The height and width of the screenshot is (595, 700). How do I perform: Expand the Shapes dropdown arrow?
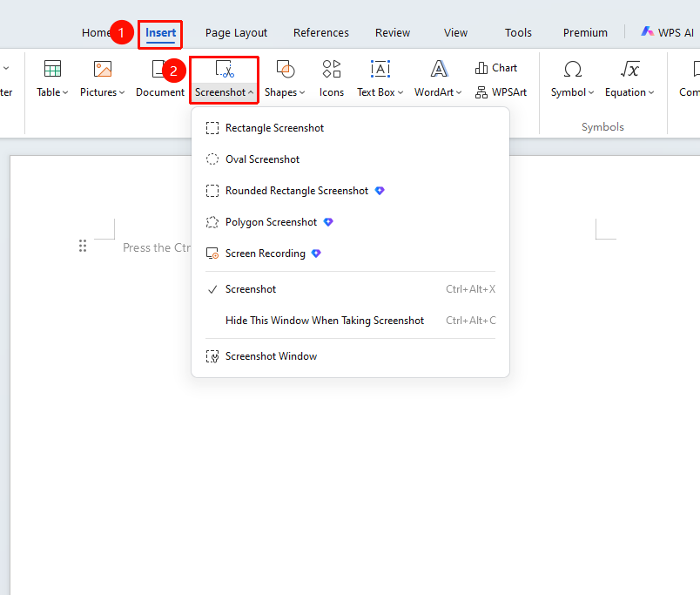[x=302, y=92]
